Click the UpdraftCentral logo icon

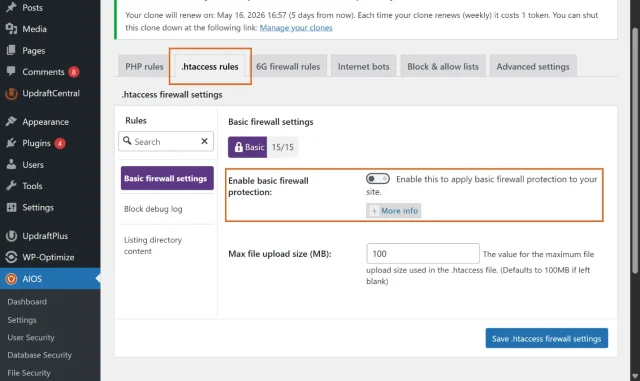point(11,94)
